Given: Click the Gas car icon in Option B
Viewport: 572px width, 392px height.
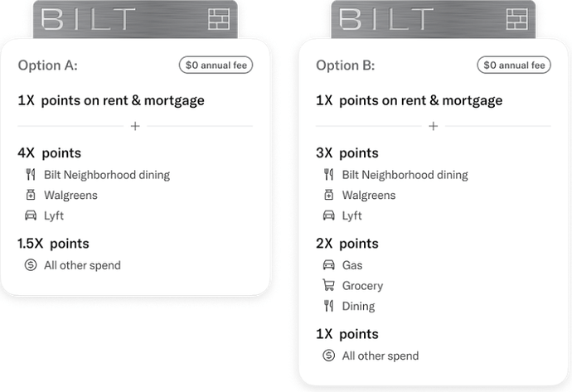Looking at the screenshot, I should pyautogui.click(x=328, y=265).
